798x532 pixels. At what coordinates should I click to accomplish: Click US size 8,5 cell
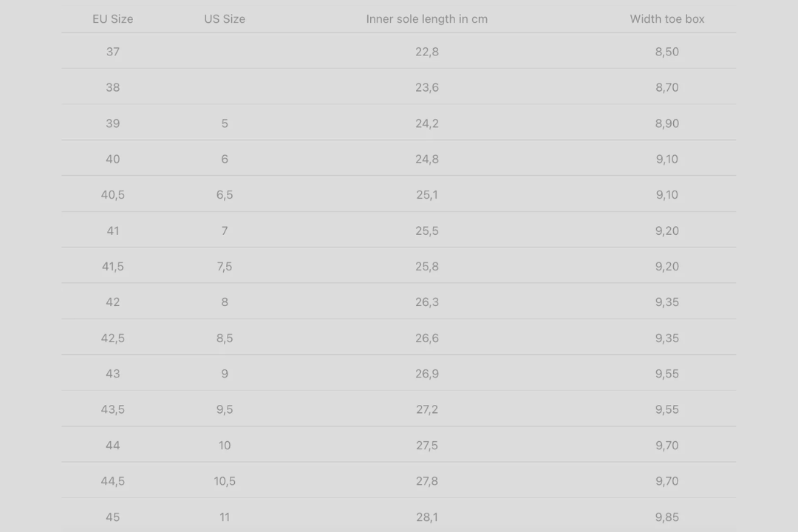(225, 338)
